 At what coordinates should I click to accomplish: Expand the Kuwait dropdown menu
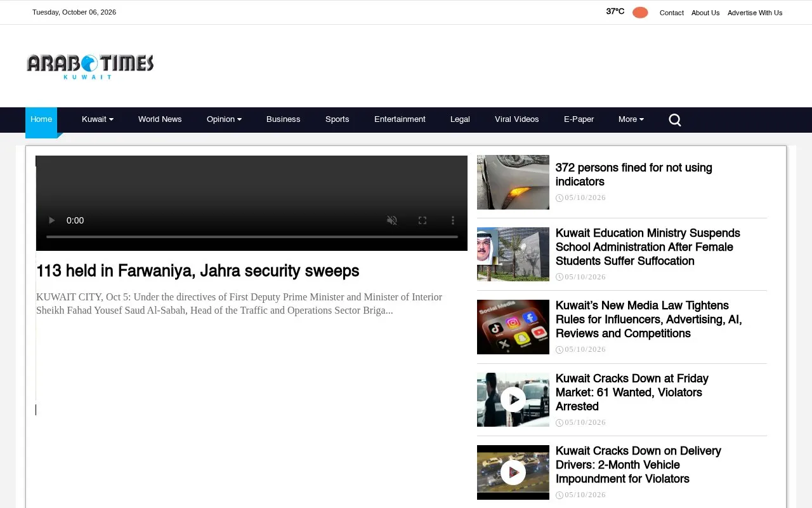click(98, 119)
